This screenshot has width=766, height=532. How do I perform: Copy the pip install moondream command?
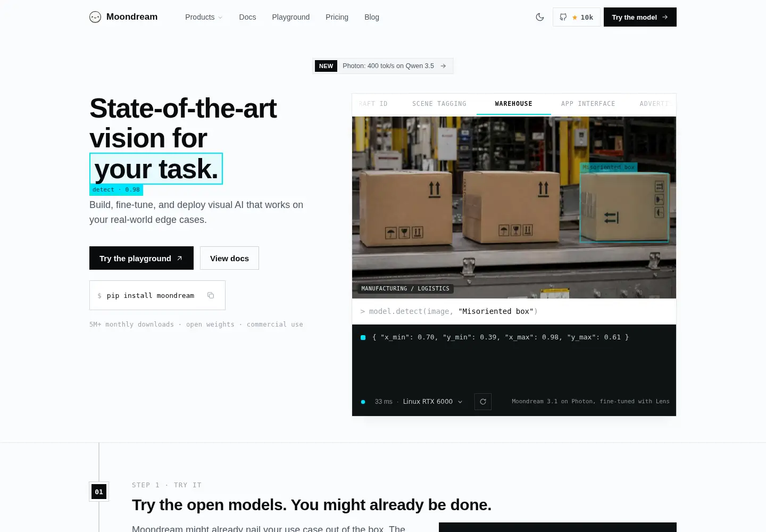(211, 295)
